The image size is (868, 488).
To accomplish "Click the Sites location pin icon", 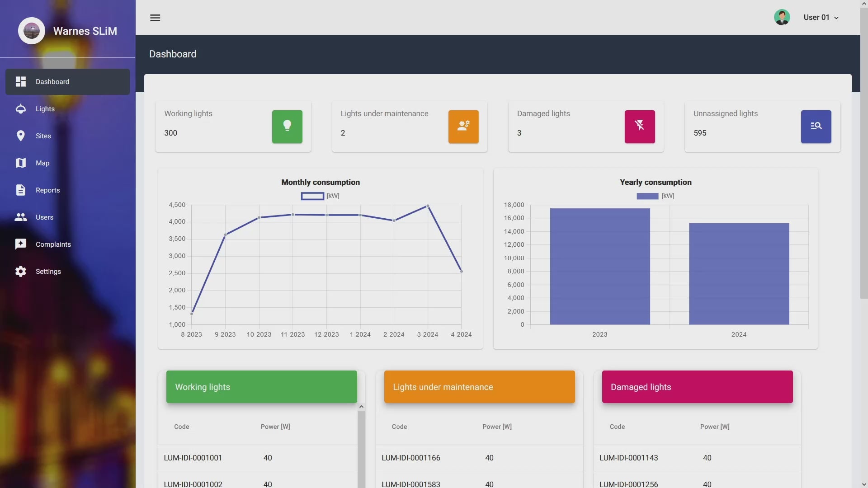I will [21, 136].
